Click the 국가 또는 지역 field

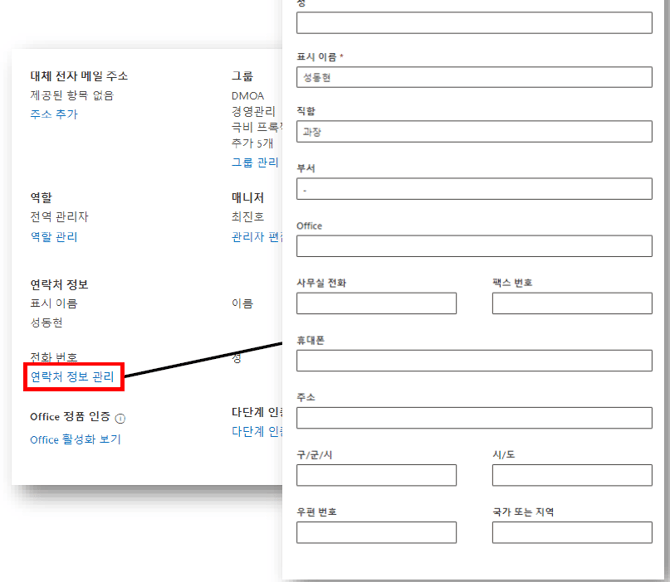pyautogui.click(x=571, y=532)
